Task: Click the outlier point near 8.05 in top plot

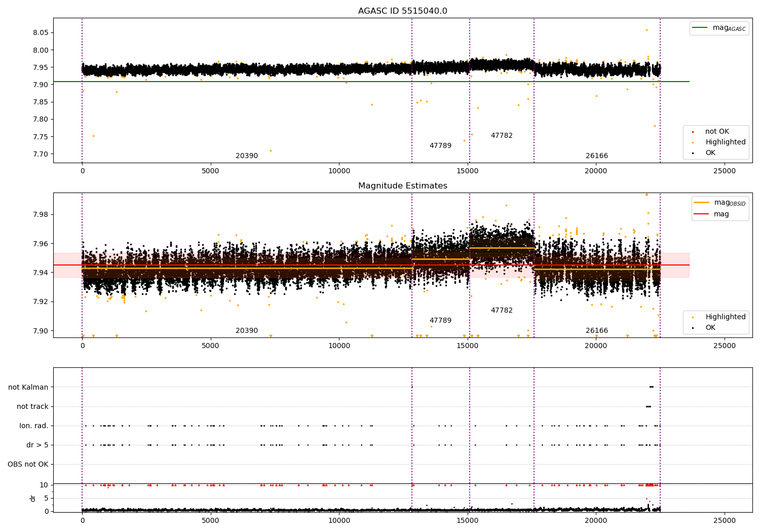Action: tap(647, 30)
